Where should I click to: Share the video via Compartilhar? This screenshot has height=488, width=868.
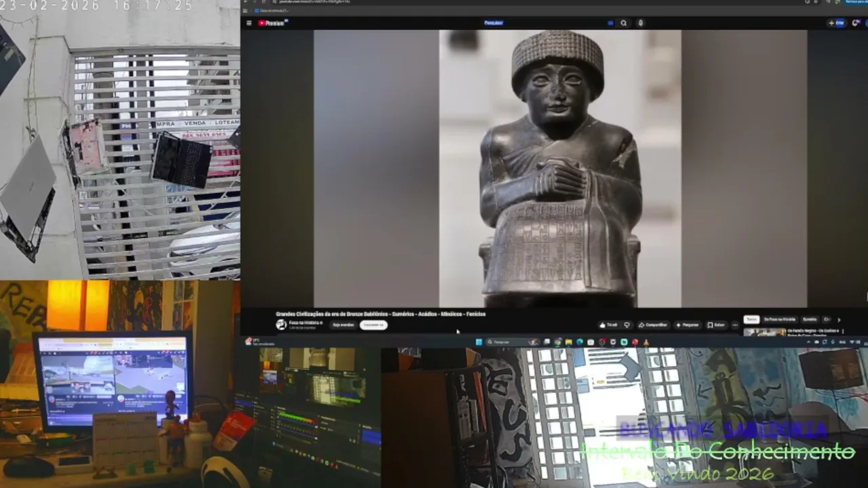(653, 325)
